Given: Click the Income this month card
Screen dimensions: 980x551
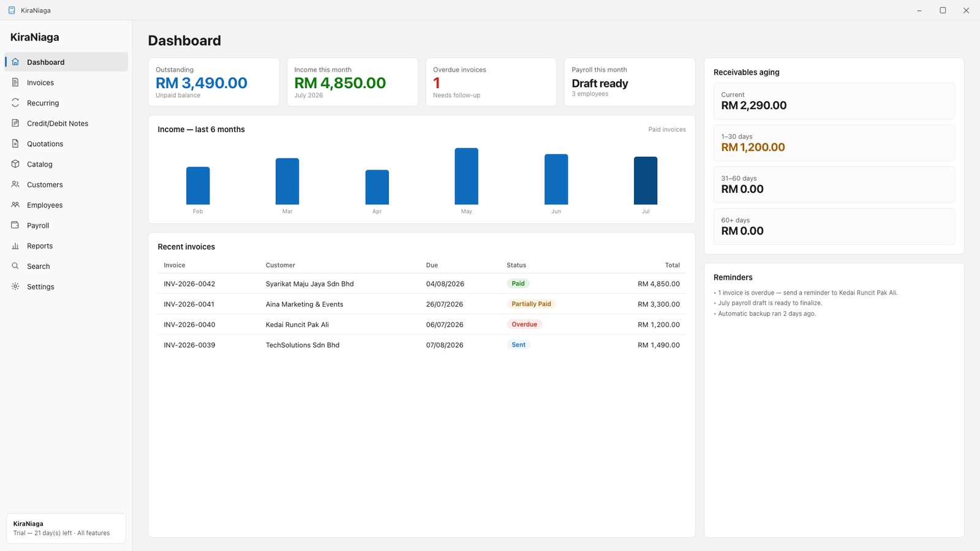Looking at the screenshot, I should coord(352,82).
